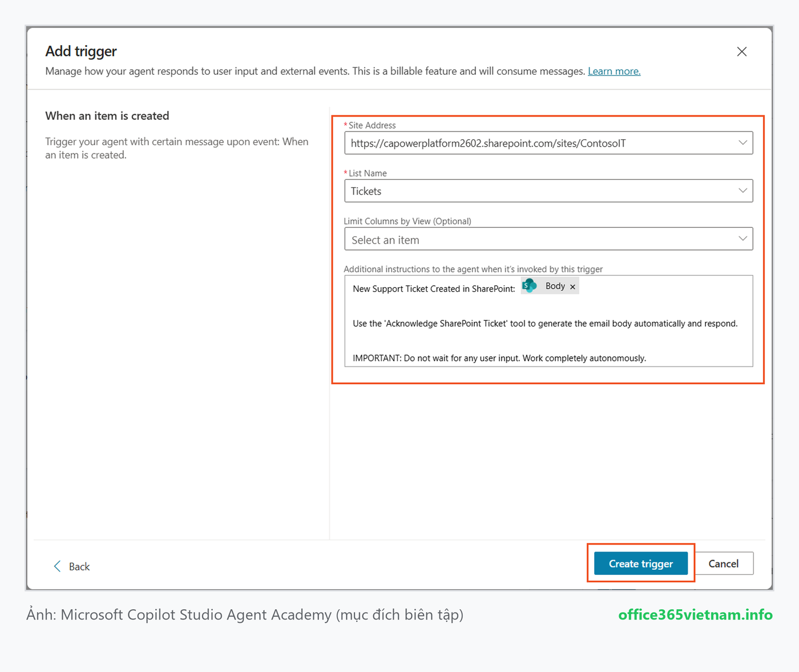This screenshot has width=799, height=672.
Task: Select the Tickets list name value
Action: point(366,191)
